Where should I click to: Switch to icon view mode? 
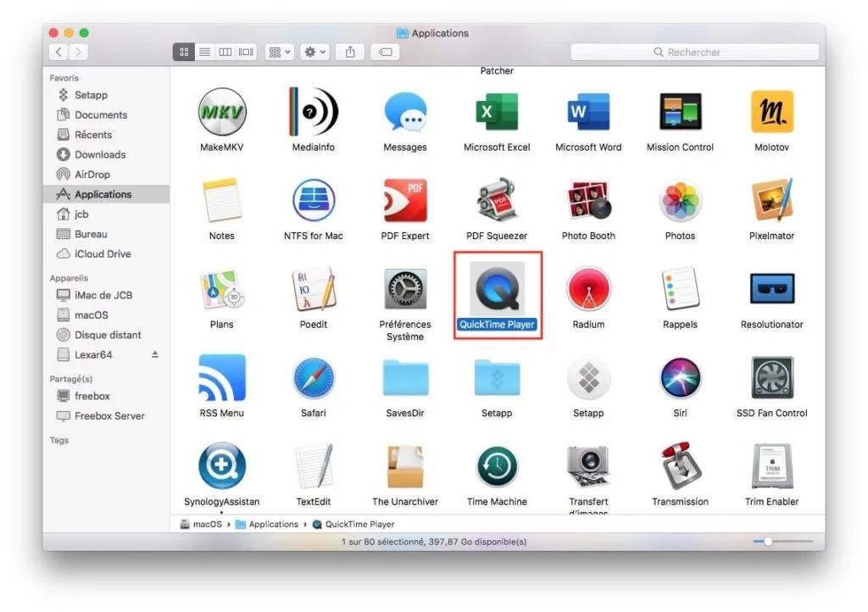(184, 52)
